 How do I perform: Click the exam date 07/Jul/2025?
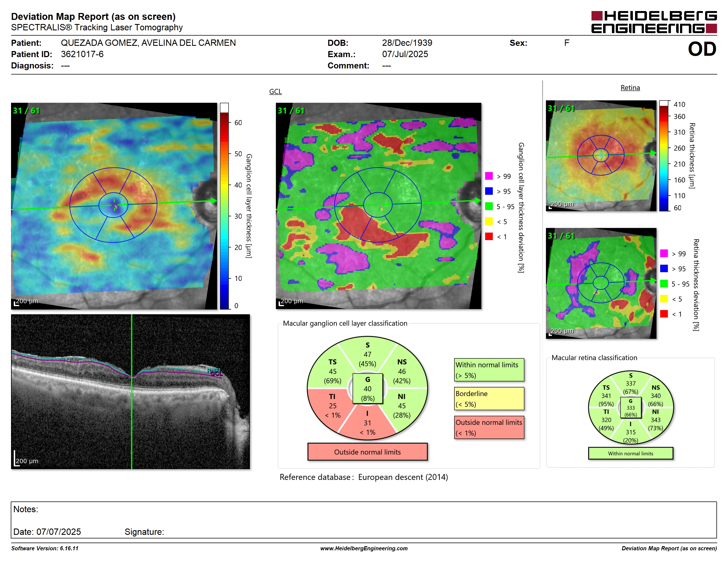[x=405, y=54]
